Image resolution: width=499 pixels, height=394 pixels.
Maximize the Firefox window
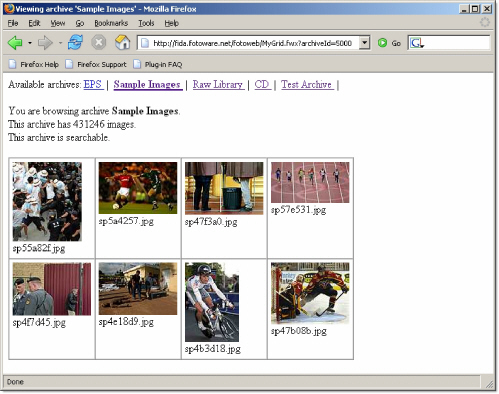[475, 9]
